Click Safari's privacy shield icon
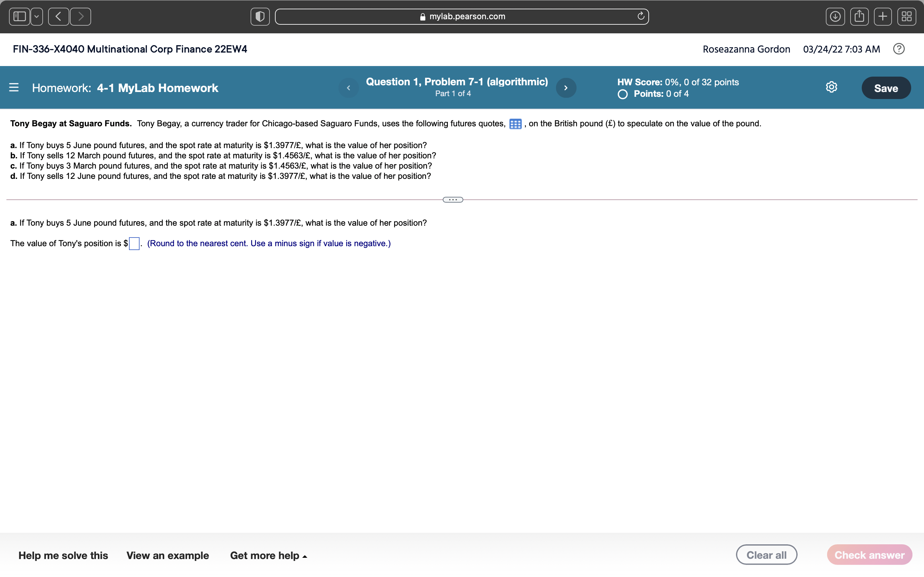The image size is (924, 577). point(260,16)
